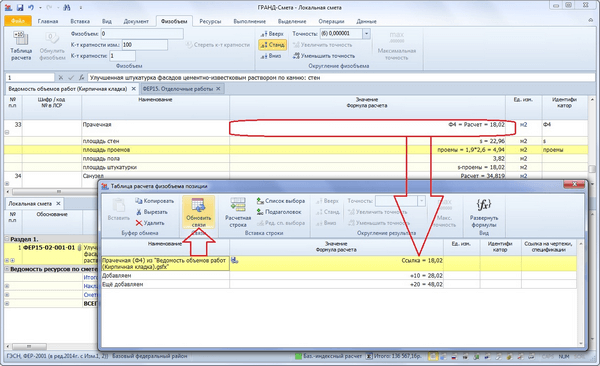The width and height of the screenshot is (600, 366).
Task: Select rounding Вниз in main ribbon
Action: 271,56
